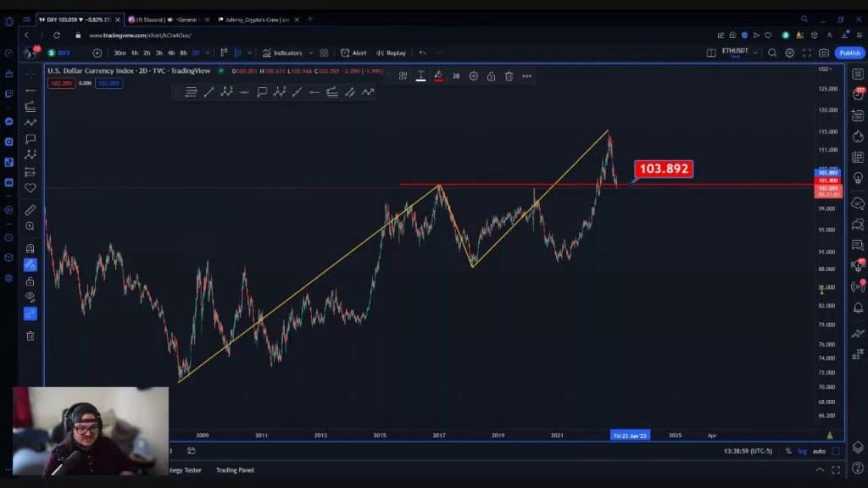
Task: Open the USD currency dropdown
Action: click(x=825, y=69)
